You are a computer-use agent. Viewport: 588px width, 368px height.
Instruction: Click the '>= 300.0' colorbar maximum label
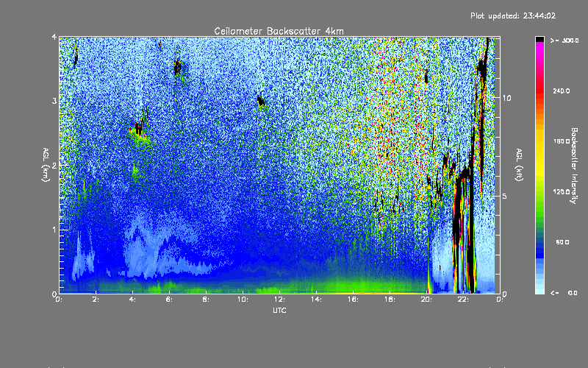[564, 40]
